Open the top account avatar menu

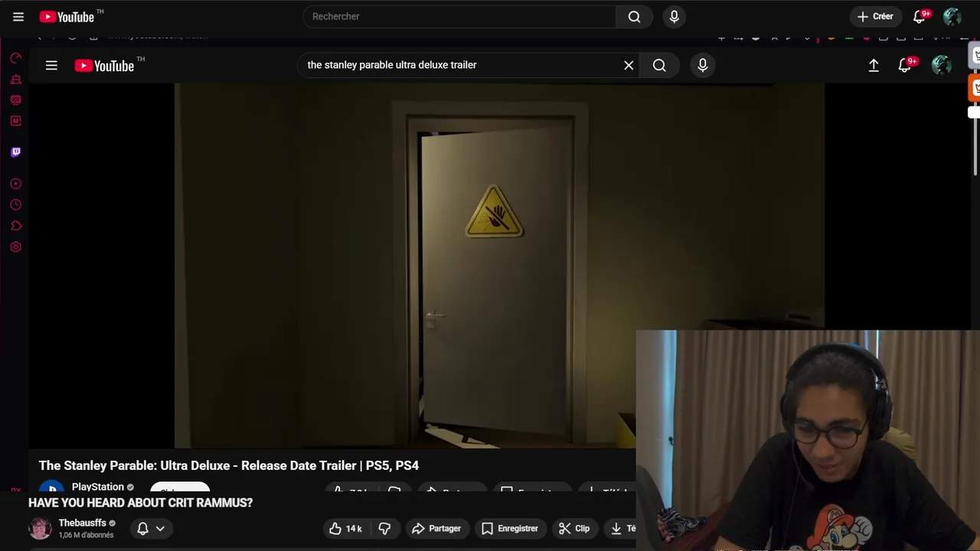[x=952, y=16]
